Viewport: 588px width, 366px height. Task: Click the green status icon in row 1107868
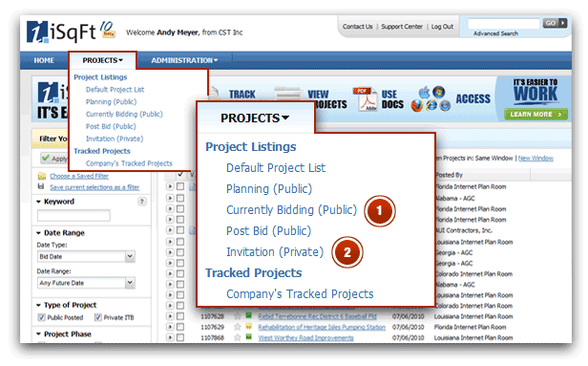[x=248, y=337]
